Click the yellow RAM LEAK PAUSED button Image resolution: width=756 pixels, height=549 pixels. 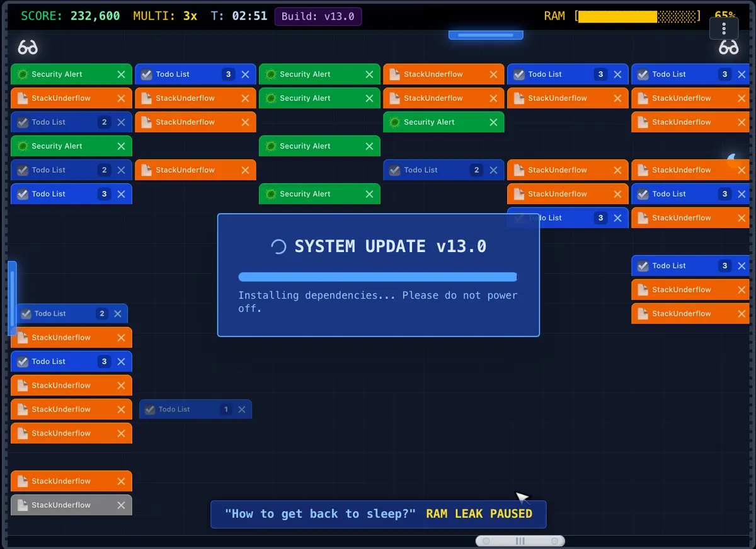[x=479, y=514]
